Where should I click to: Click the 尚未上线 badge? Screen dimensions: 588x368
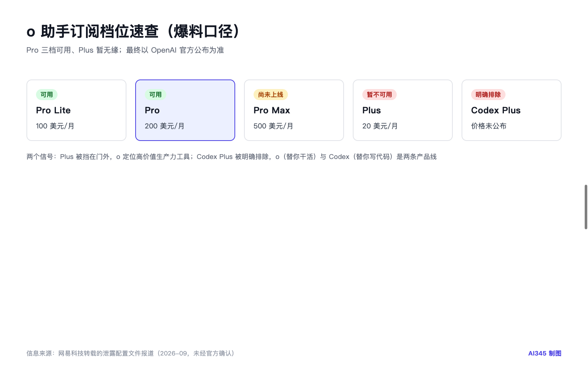click(x=270, y=95)
